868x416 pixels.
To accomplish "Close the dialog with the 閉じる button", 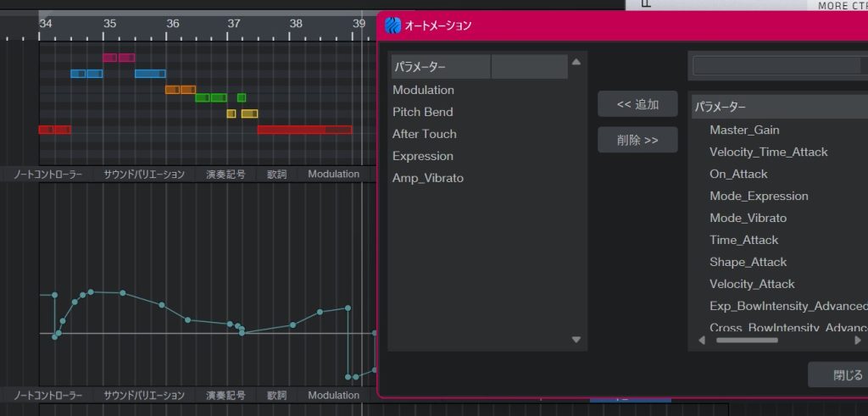I will click(837, 374).
